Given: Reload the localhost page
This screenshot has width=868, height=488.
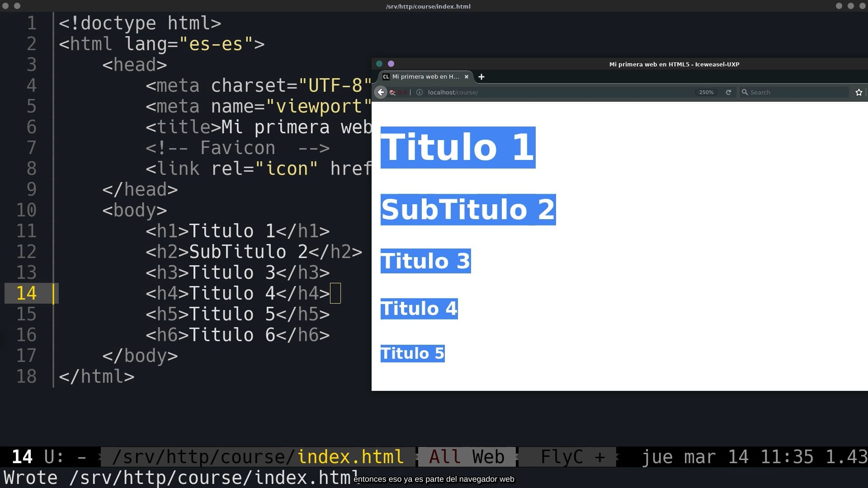Looking at the screenshot, I should click(x=728, y=92).
